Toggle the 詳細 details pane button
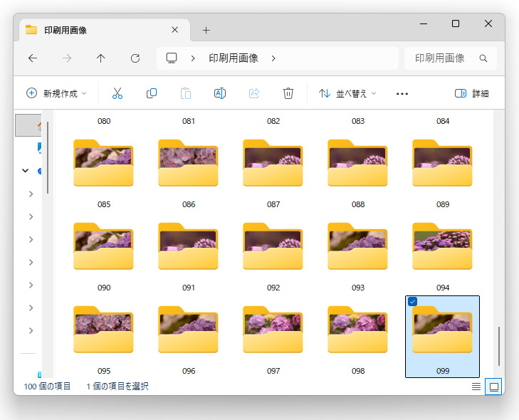This screenshot has height=420, width=519. pos(472,93)
